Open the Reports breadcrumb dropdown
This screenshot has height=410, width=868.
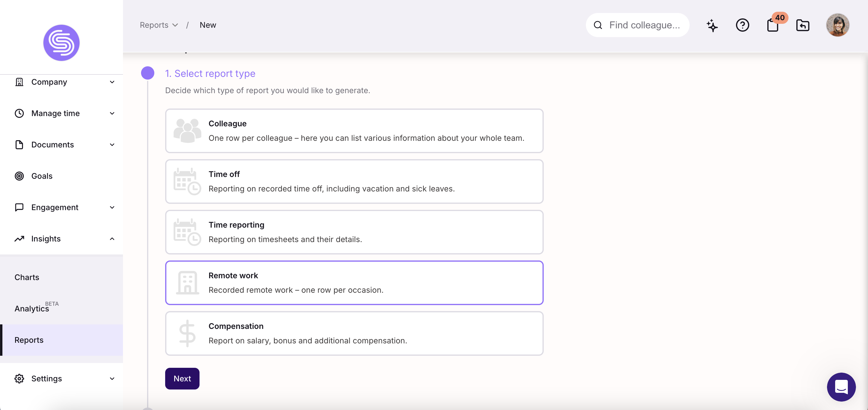159,25
